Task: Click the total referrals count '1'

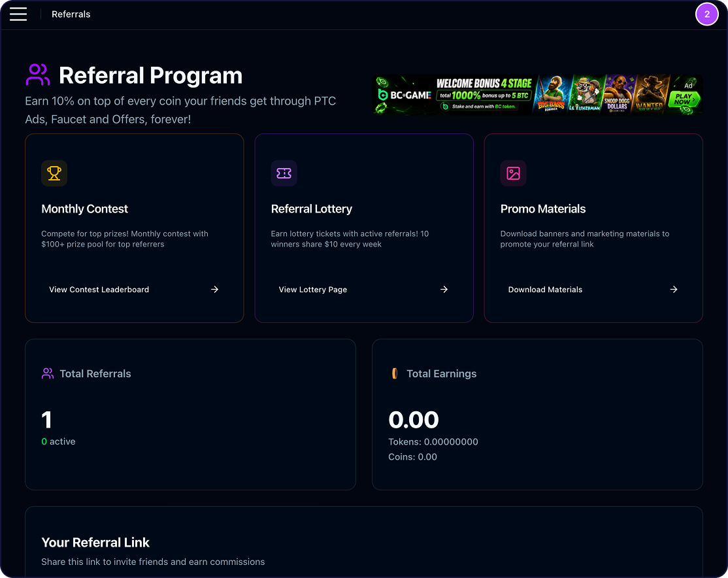Action: (46, 420)
